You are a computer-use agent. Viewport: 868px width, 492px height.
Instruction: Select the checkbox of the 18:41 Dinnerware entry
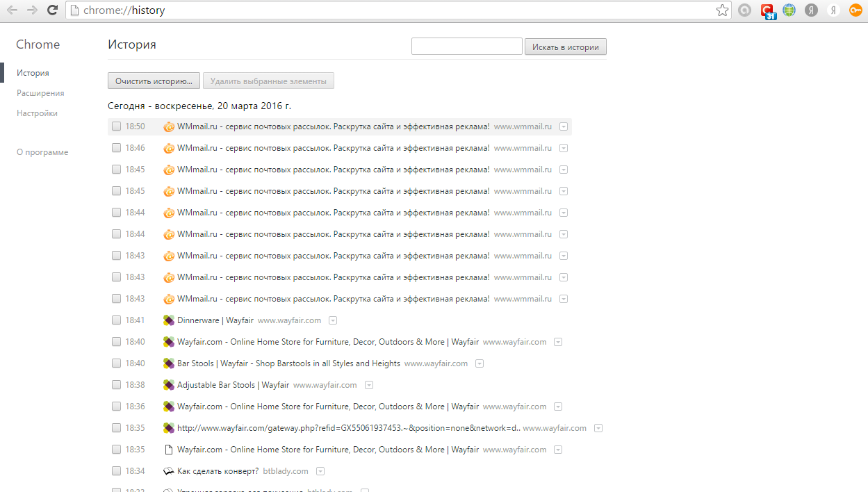click(117, 320)
